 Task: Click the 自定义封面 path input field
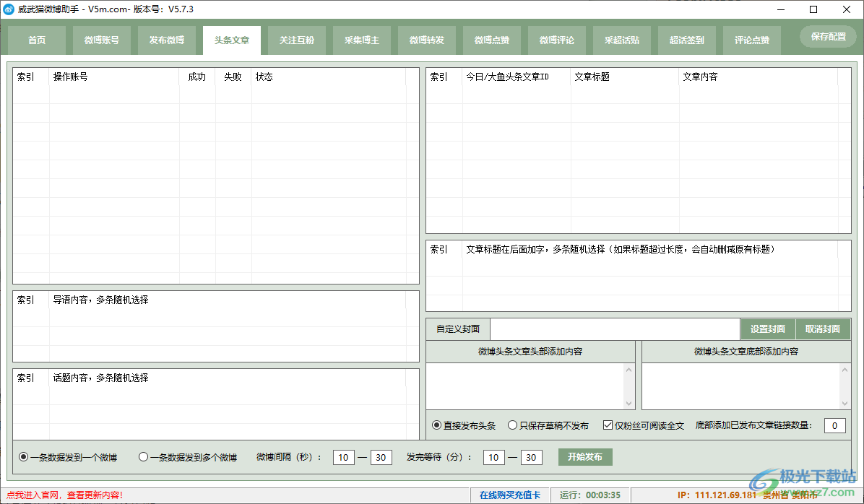click(615, 329)
